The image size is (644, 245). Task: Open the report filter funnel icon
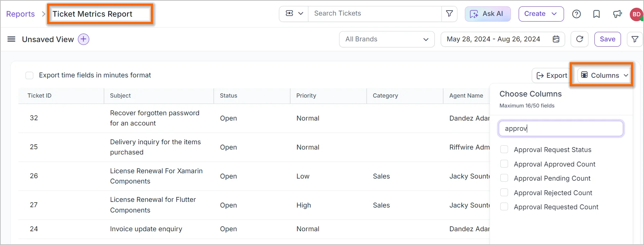coord(635,39)
